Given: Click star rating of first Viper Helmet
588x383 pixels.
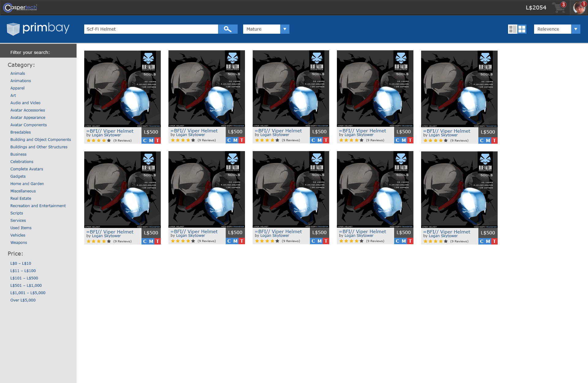Looking at the screenshot, I should tap(99, 141).
